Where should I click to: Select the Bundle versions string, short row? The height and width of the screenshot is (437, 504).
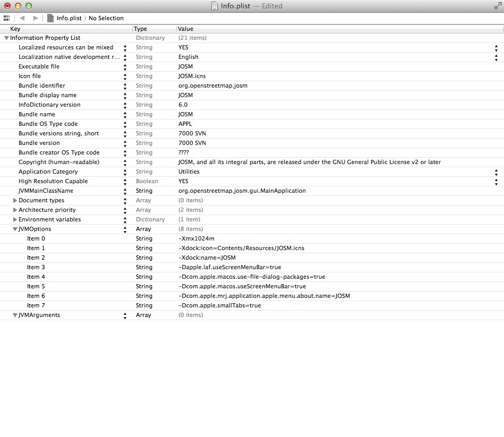(252, 133)
